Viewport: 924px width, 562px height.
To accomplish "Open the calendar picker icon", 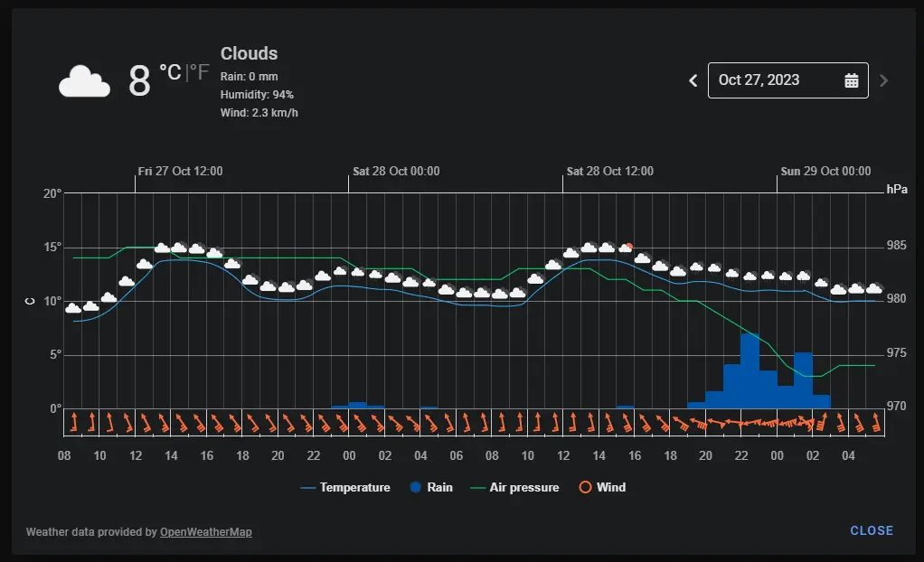I will [852, 80].
